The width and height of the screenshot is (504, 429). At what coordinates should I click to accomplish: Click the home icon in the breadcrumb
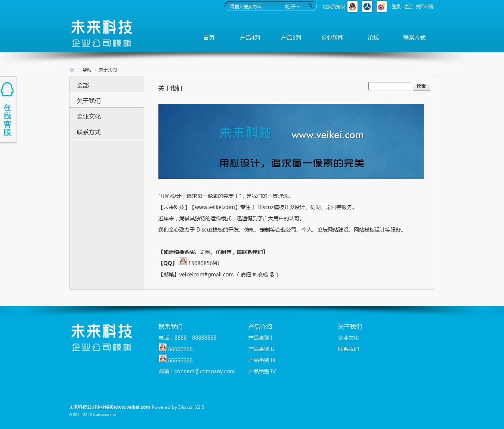click(x=72, y=69)
